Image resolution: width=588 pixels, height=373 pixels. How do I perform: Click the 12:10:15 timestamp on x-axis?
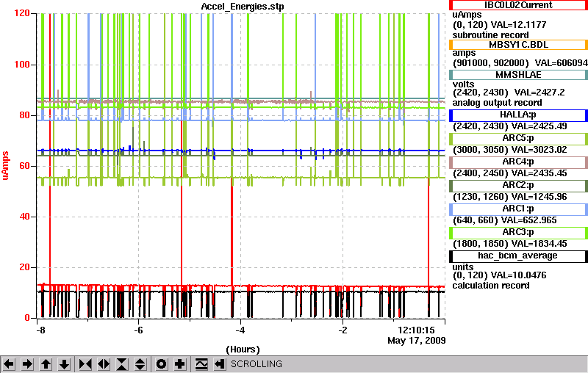[416, 330]
